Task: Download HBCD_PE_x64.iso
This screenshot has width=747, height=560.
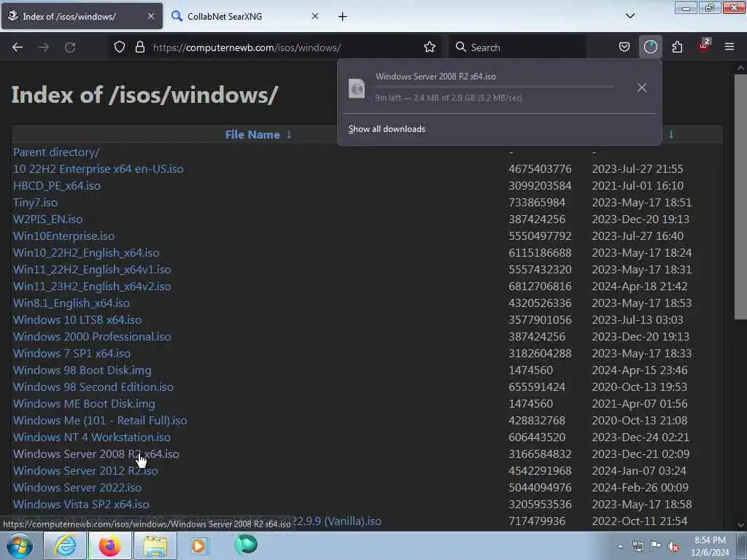Action: [x=57, y=186]
